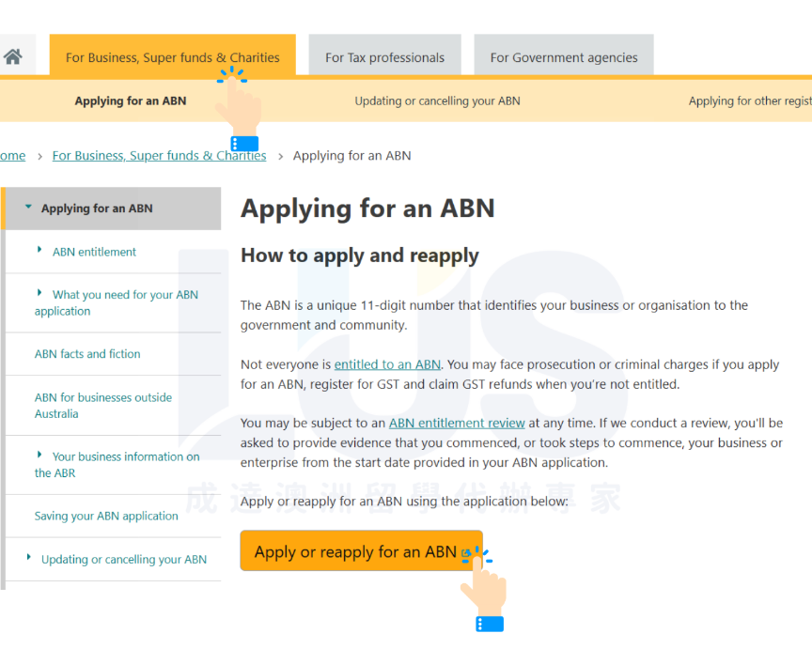Open Applying for other registrations submenu item

pos(749,100)
